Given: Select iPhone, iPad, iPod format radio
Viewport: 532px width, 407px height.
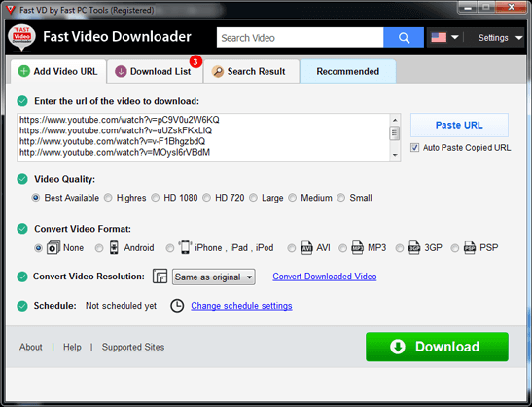Looking at the screenshot, I should coord(169,248).
